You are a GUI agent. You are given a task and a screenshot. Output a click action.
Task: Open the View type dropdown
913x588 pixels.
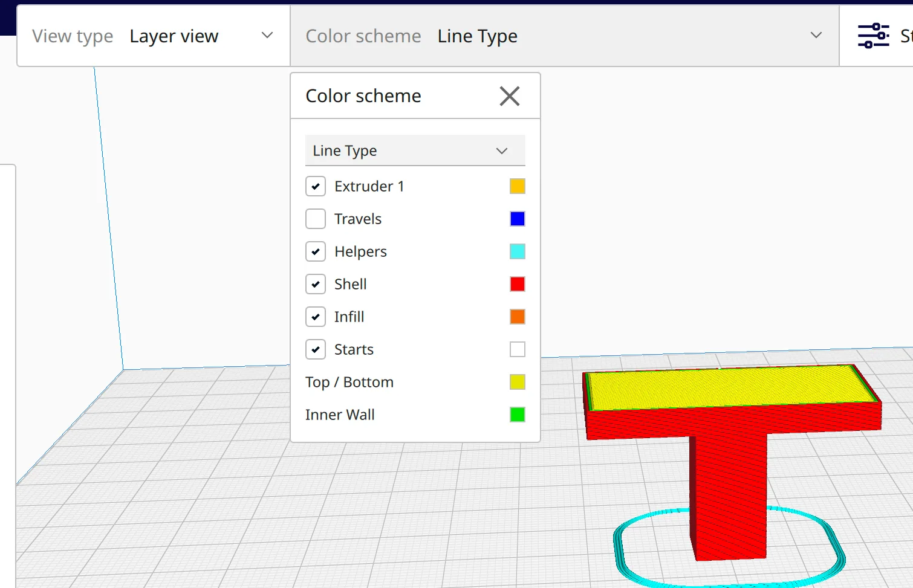click(x=154, y=36)
